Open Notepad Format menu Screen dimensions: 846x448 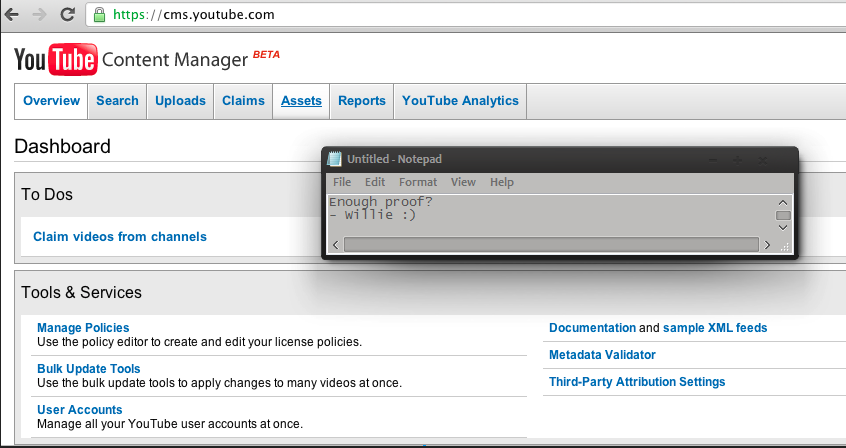pos(418,182)
